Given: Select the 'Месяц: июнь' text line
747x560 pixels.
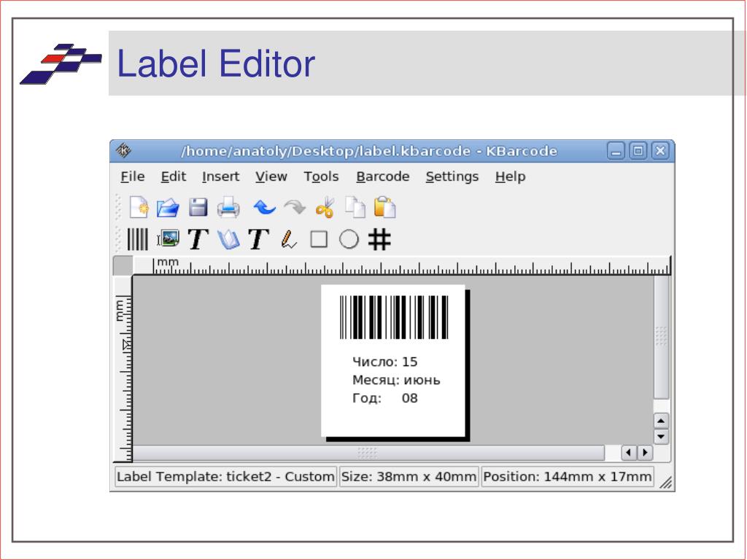Looking at the screenshot, I should click(x=396, y=380).
